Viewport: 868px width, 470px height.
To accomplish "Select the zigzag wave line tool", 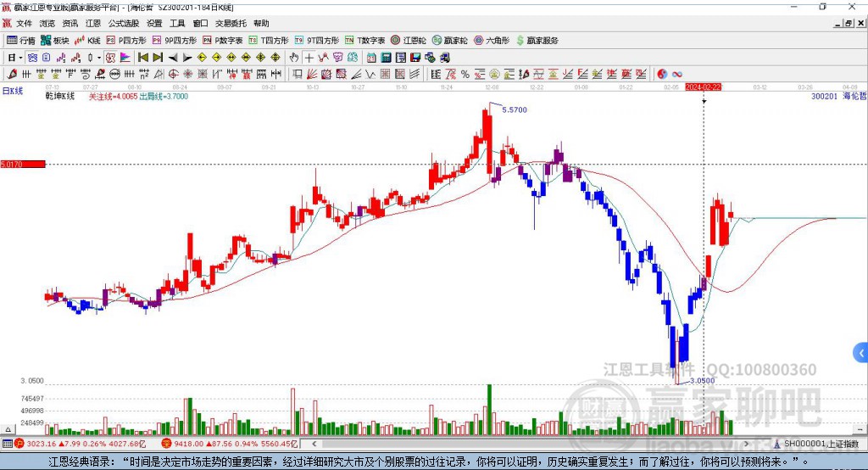I will [371, 75].
